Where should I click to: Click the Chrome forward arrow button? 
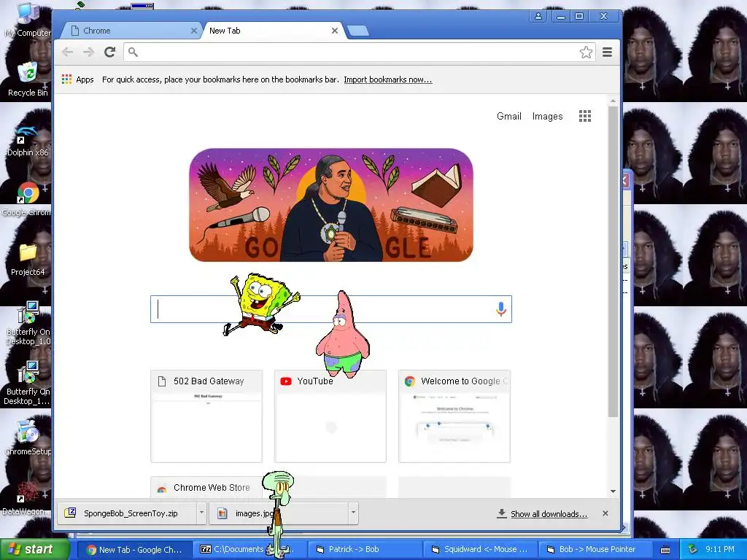[88, 52]
